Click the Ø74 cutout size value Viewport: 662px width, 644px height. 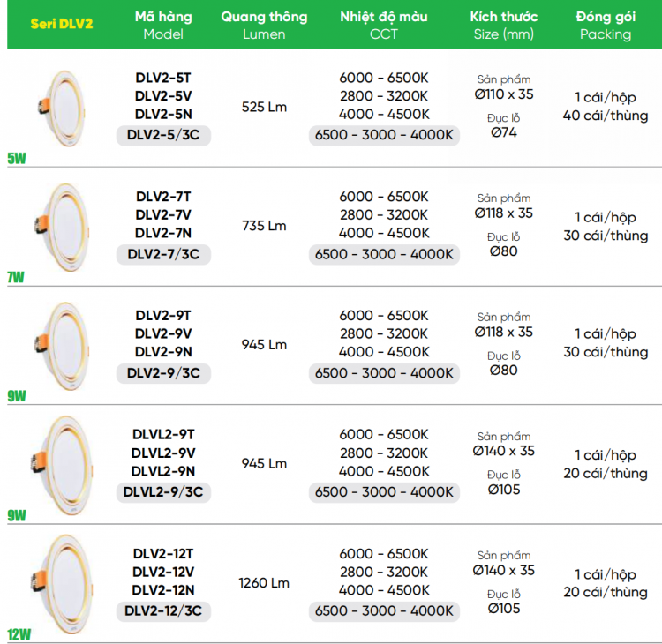[x=504, y=132]
